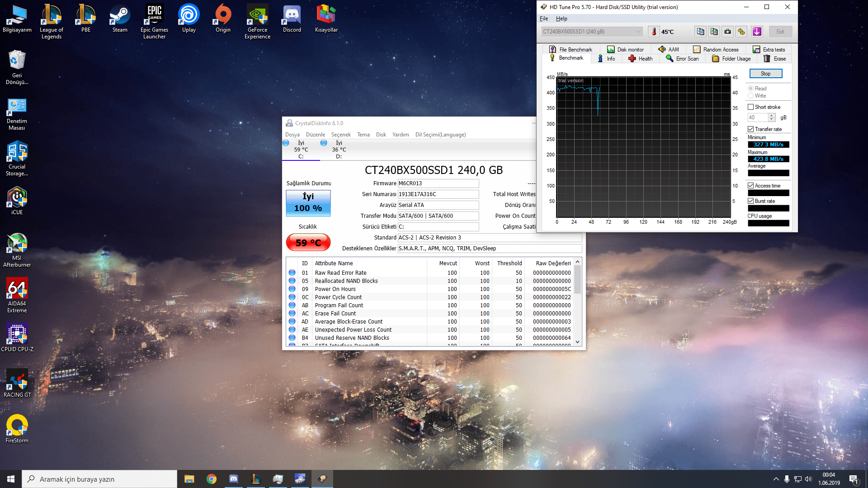Screen dimensions: 868x488
Task: Click the SMART attribute list scrollbar down arrow
Action: [x=577, y=342]
